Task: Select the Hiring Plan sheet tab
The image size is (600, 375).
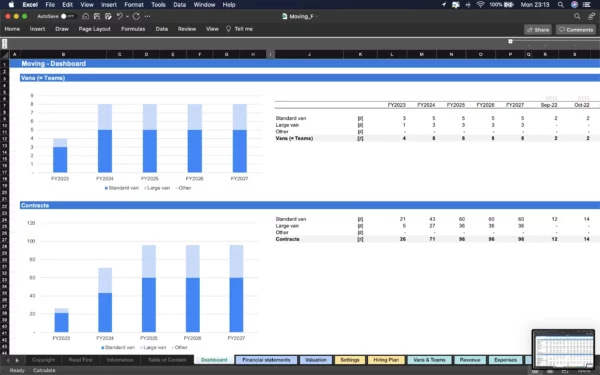Action: click(386, 360)
